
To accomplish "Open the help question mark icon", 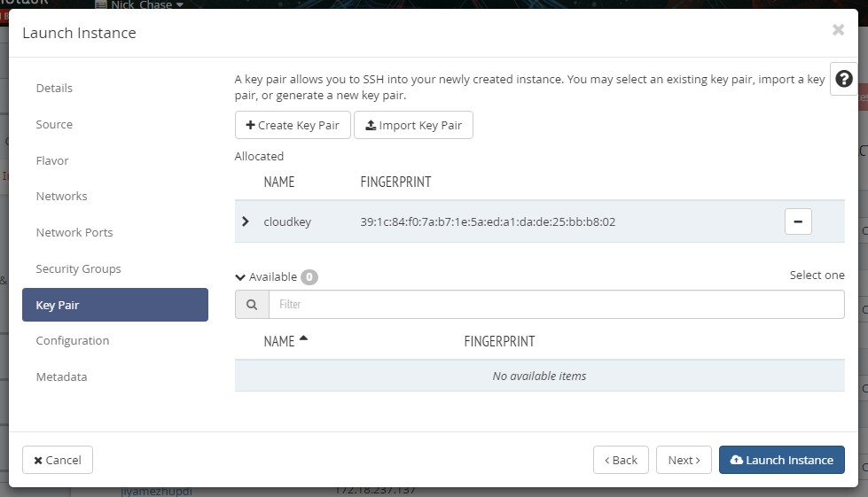I will [x=844, y=79].
